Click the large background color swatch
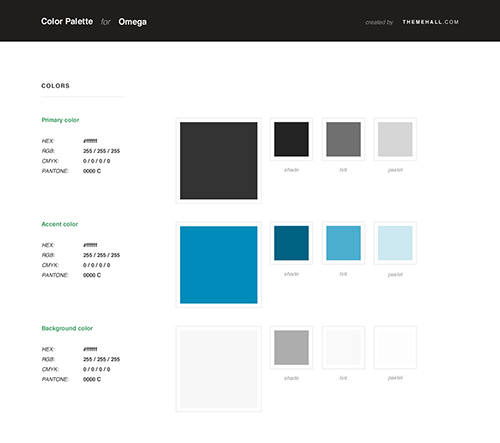The width and height of the screenshot is (500, 443). coord(219,369)
